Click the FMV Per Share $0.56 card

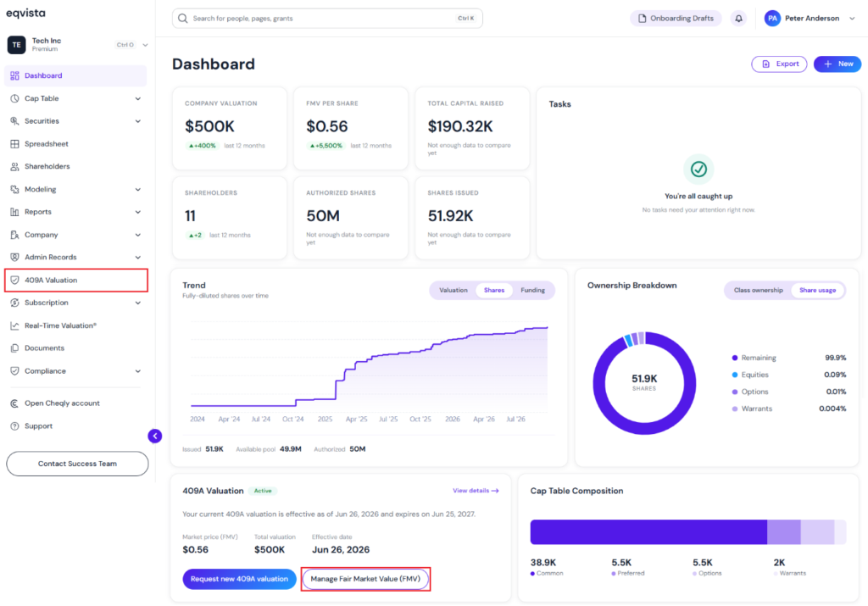click(350, 128)
